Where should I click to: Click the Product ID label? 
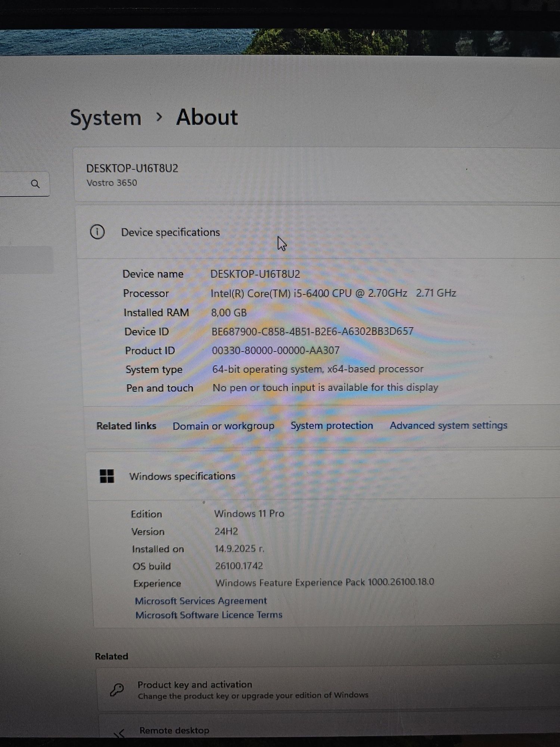150,351
